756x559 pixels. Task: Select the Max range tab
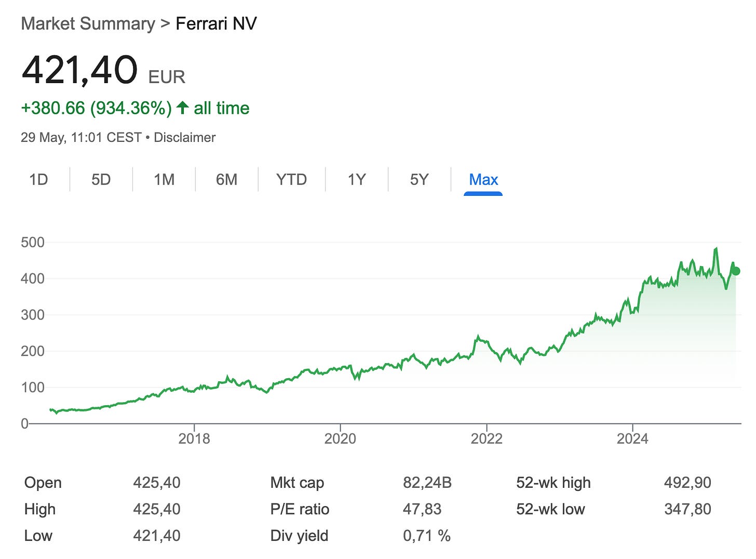(x=483, y=180)
